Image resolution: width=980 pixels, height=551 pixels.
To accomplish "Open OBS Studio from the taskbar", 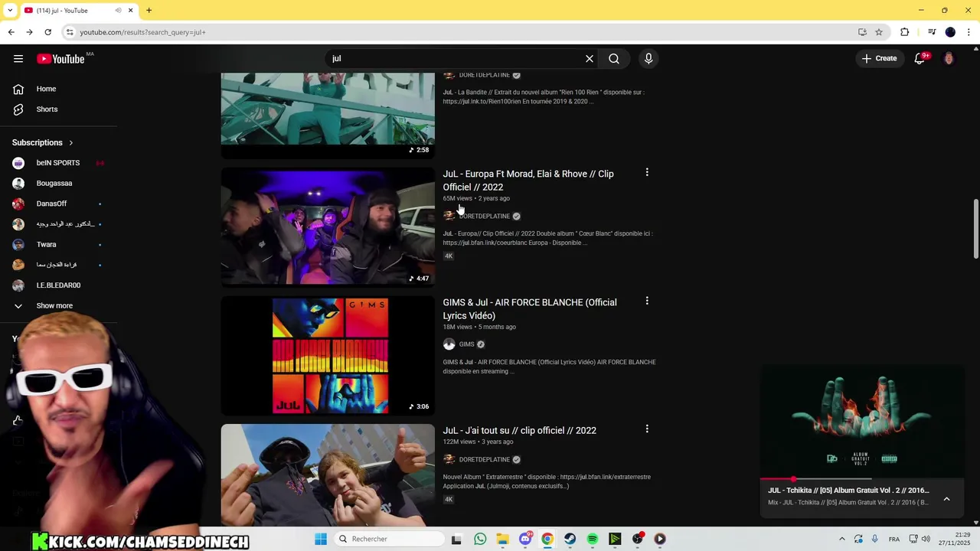I will [x=638, y=539].
